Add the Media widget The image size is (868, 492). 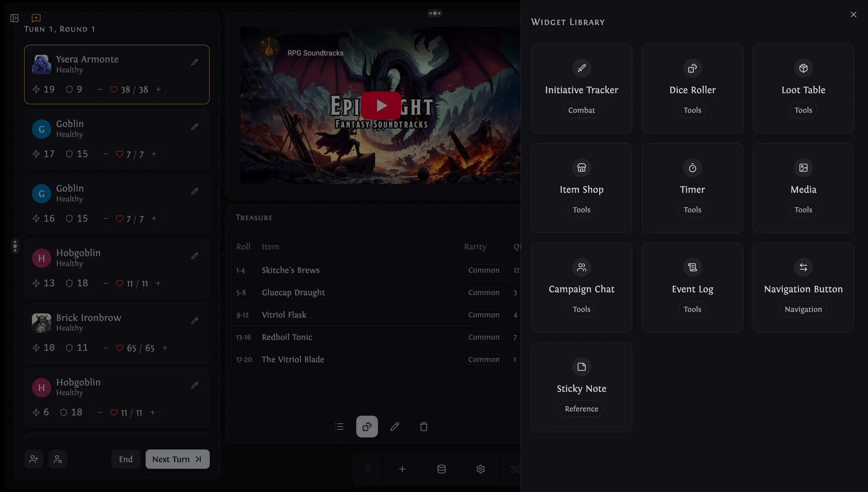804,188
